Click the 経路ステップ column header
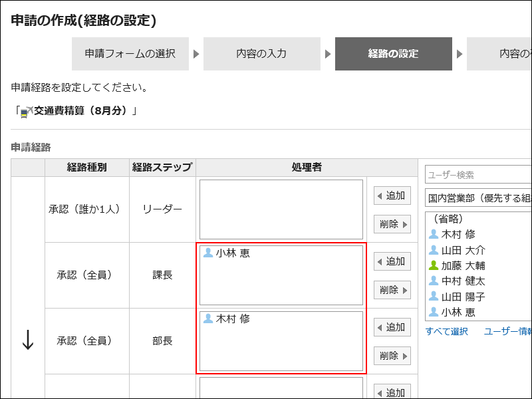 (162, 168)
